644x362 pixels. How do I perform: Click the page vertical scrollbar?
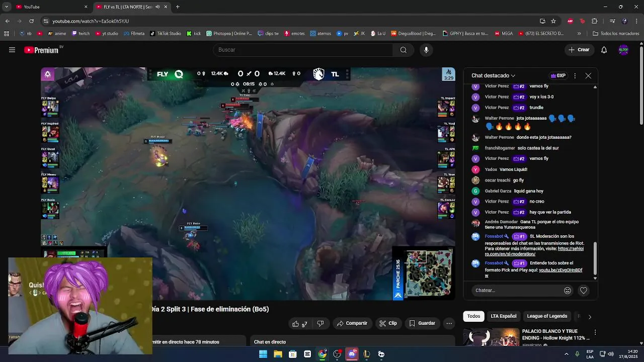coord(641,84)
